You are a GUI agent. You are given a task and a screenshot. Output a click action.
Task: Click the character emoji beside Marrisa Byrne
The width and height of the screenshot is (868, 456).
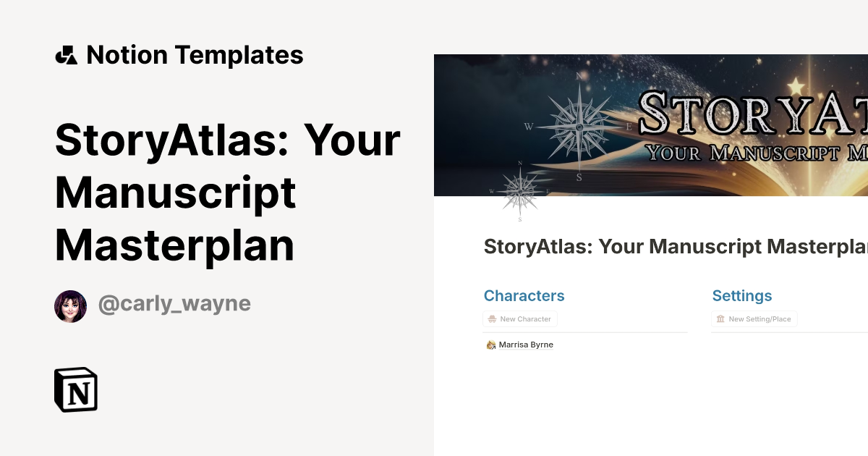pos(490,345)
